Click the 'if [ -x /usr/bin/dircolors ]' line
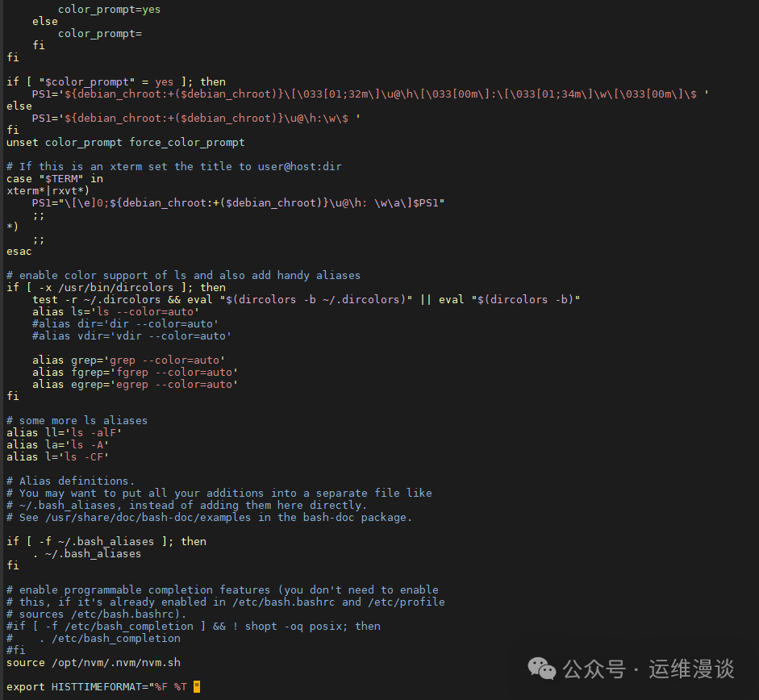The height and width of the screenshot is (700, 759). [x=115, y=287]
